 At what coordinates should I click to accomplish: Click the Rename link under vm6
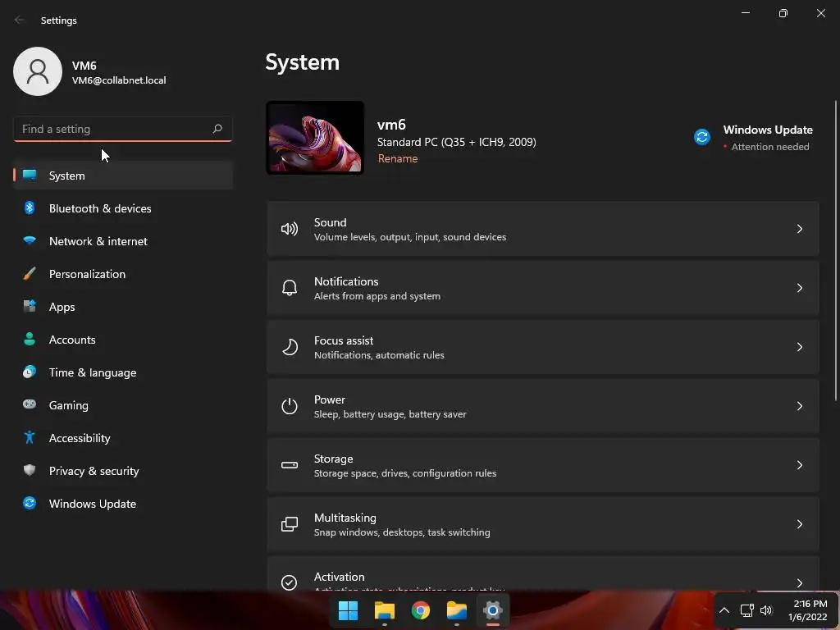[x=398, y=158]
